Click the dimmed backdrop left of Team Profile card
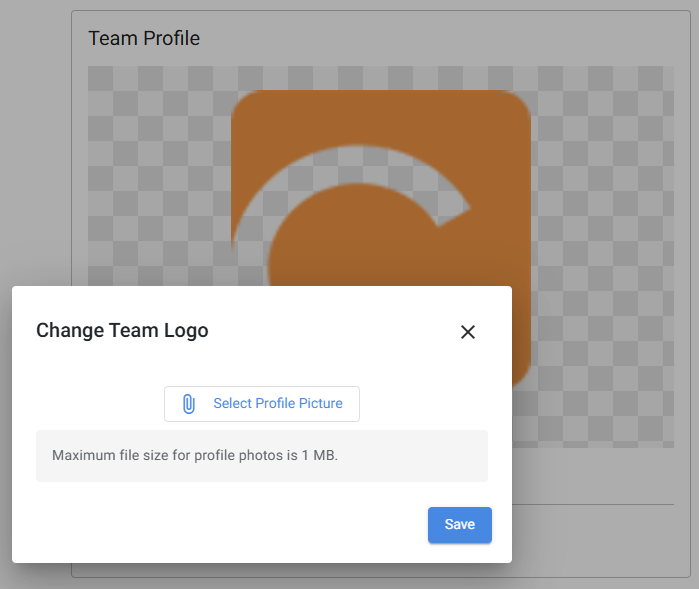Viewport: 699px width, 589px height. [x=36, y=143]
